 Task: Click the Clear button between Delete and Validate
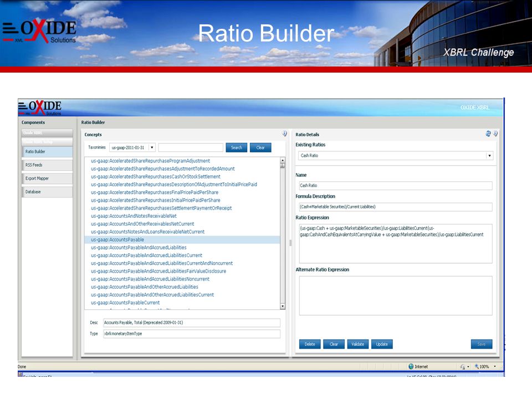(334, 344)
